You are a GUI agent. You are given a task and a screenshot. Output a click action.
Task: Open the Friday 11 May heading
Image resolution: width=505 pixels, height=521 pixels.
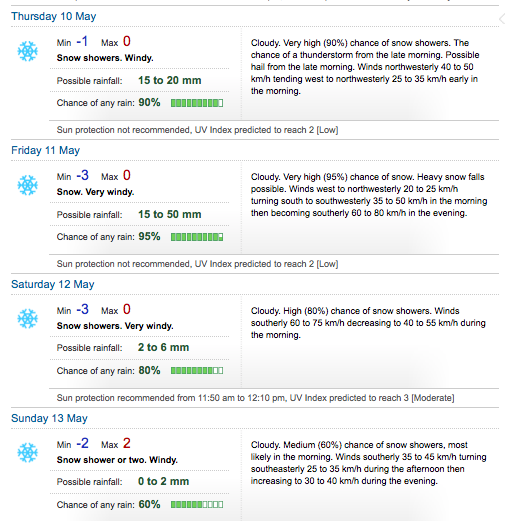point(46,150)
